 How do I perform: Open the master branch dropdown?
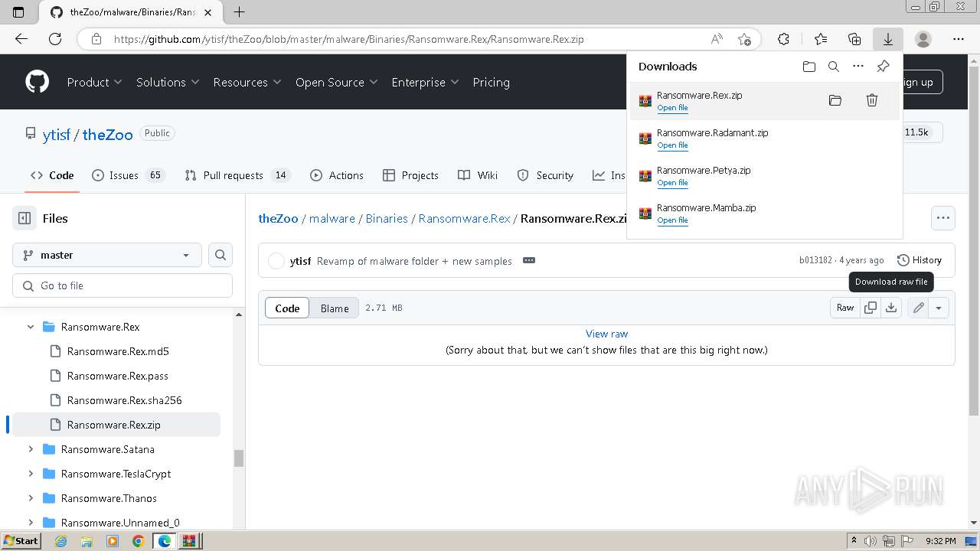pyautogui.click(x=107, y=255)
